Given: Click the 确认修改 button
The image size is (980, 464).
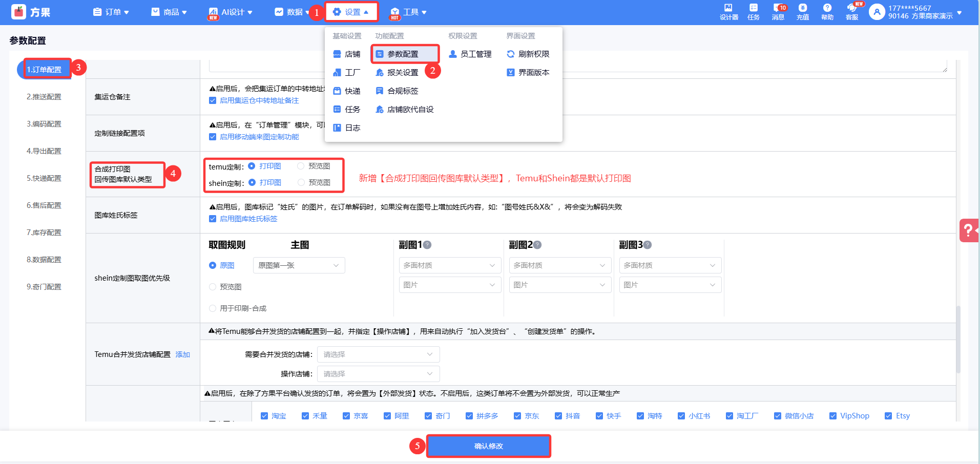Looking at the screenshot, I should click(x=488, y=446).
